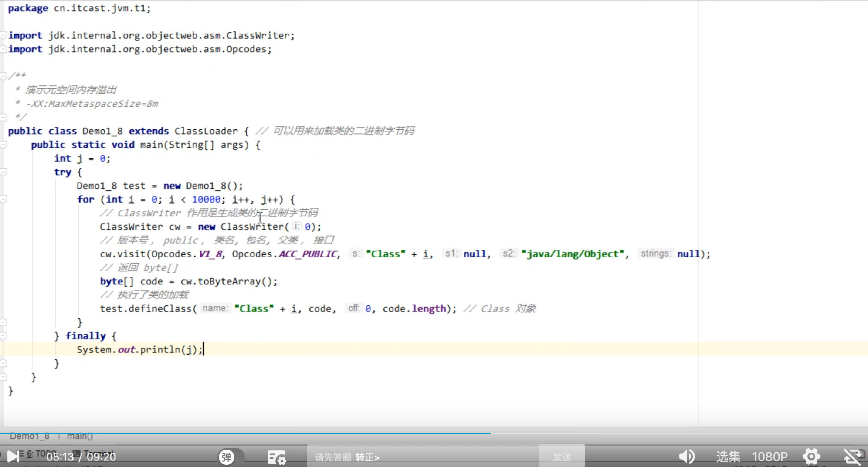Collapse the Javadoc comment fold marker
The width and height of the screenshot is (868, 467).
click(3, 76)
